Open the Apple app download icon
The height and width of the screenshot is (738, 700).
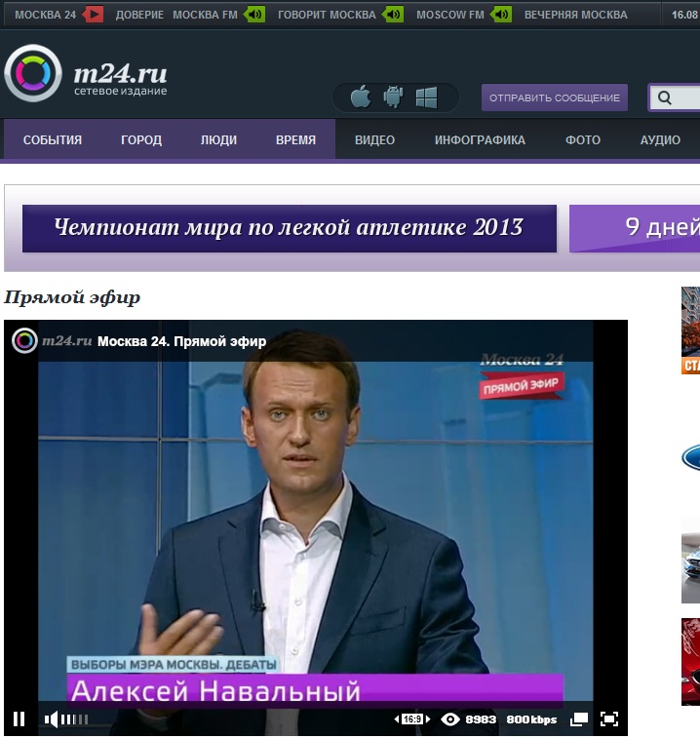click(361, 97)
